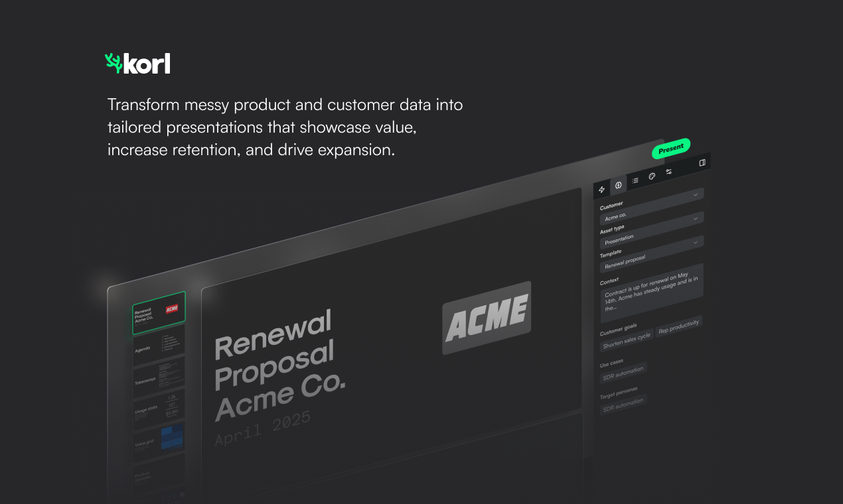Select the Rep productivity goal chip
Viewport: 843px width, 504px height.
[678, 326]
